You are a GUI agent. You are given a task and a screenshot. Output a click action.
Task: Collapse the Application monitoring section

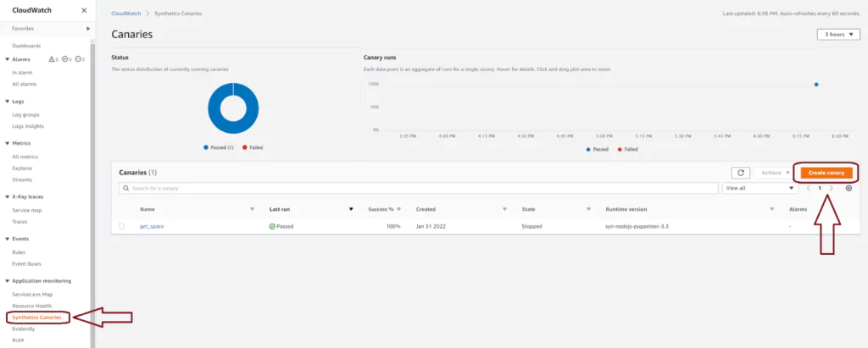tap(7, 280)
